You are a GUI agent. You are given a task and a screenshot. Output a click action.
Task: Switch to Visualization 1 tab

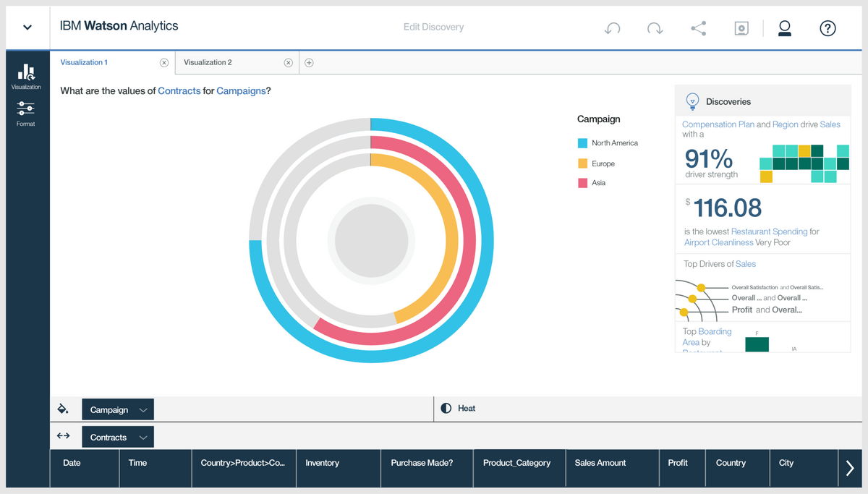(84, 62)
